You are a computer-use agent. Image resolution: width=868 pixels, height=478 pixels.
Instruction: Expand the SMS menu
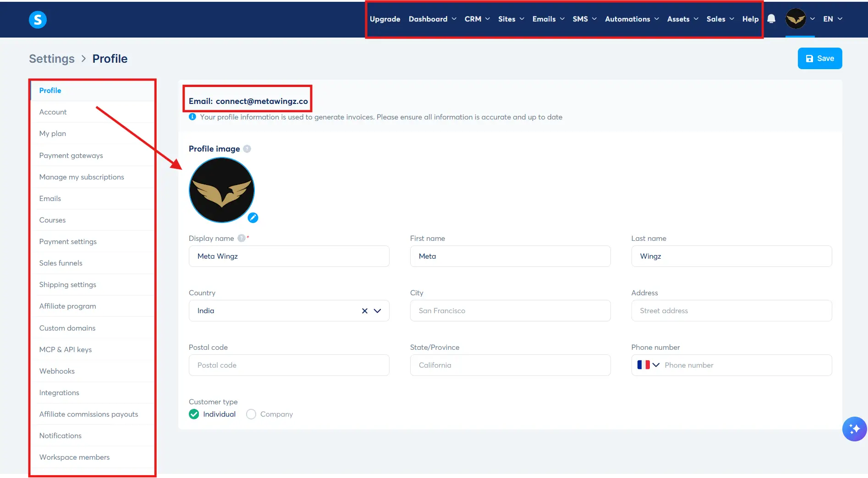(x=584, y=19)
